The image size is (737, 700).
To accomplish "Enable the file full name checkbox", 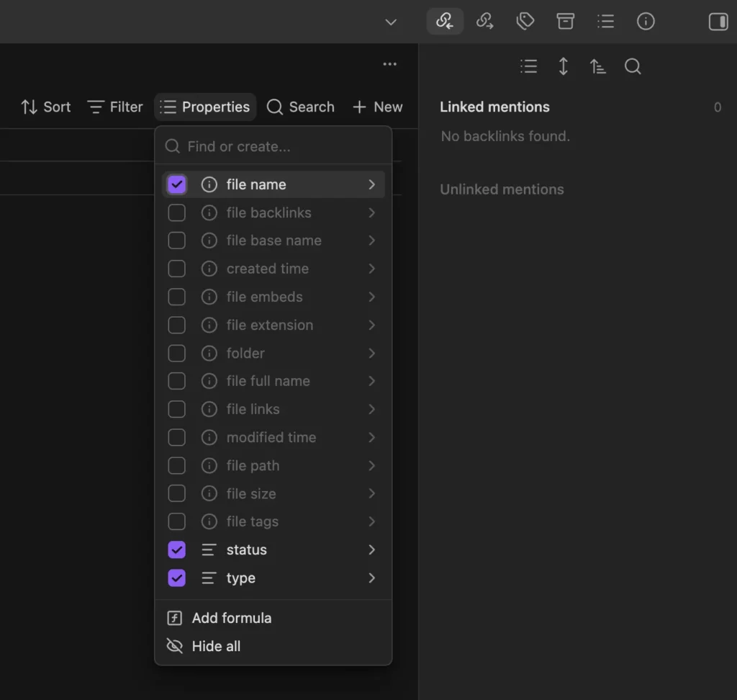I will tap(177, 381).
